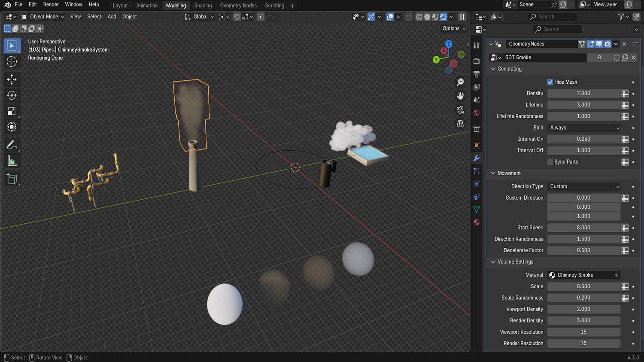Collapse the Movement section
Viewport: 644px width, 362px height.
tap(493, 173)
